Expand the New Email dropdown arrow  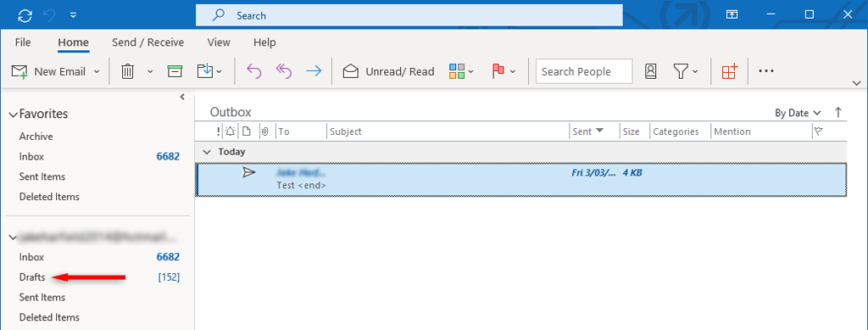[x=97, y=71]
